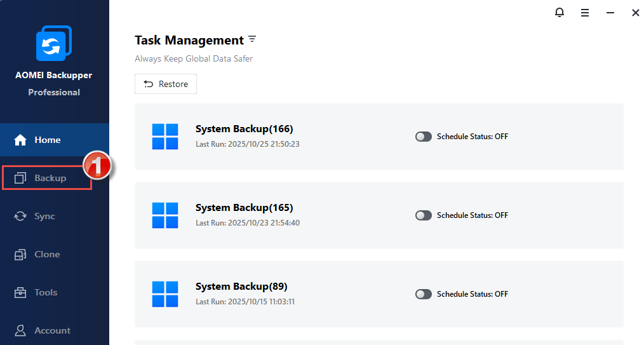Screen dimensions: 644x345
Task: Click the AOMEI Backupper logo icon
Action: pyautogui.click(x=54, y=44)
